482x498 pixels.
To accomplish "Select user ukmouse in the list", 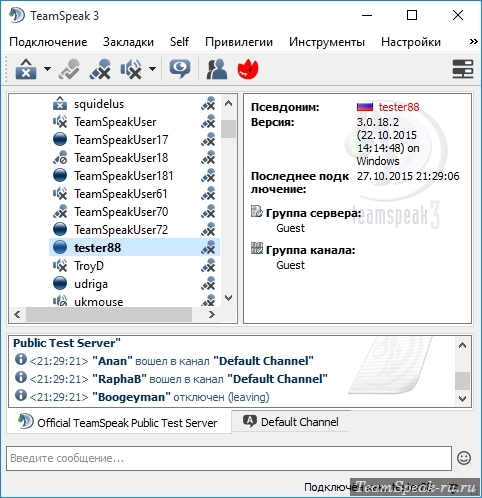I will [x=99, y=302].
